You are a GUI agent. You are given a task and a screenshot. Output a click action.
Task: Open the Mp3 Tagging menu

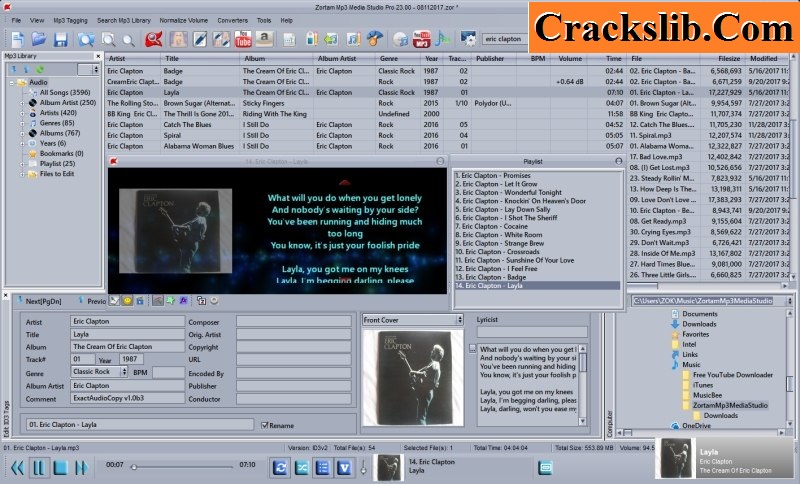click(70, 20)
